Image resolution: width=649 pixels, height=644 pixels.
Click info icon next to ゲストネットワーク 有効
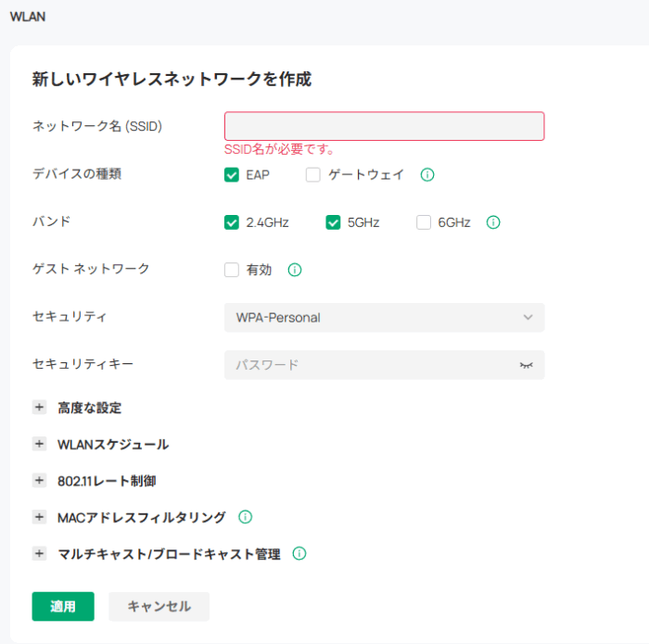point(295,271)
